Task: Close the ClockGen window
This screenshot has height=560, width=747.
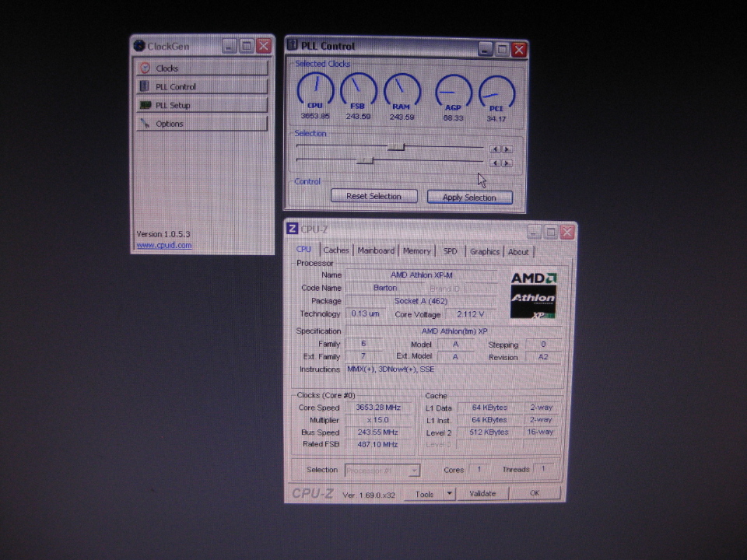Action: [x=264, y=46]
